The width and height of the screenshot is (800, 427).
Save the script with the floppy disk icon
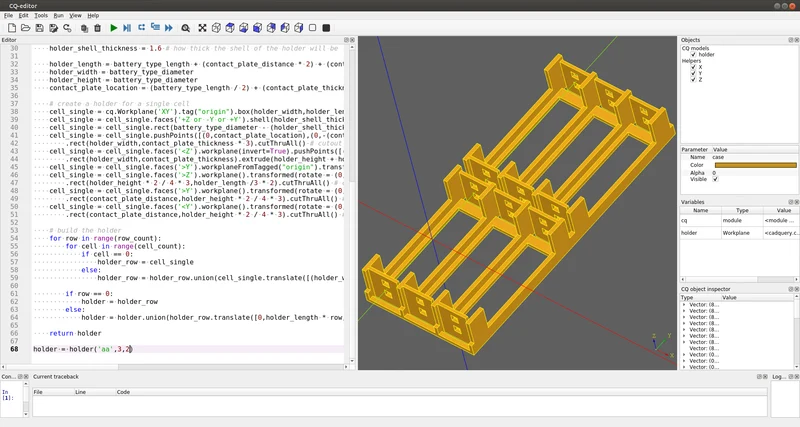point(39,28)
